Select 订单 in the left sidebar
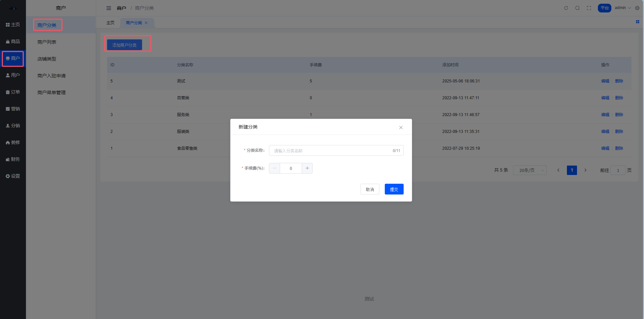This screenshot has width=644, height=319. [13, 92]
